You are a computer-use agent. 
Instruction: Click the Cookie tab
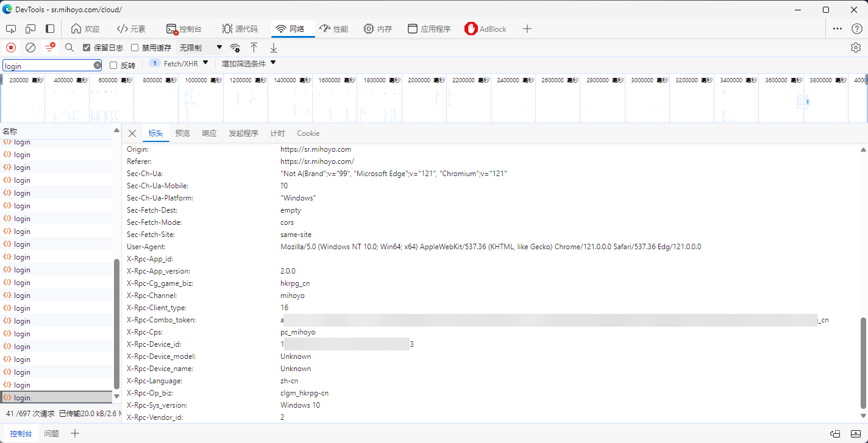[x=308, y=133]
